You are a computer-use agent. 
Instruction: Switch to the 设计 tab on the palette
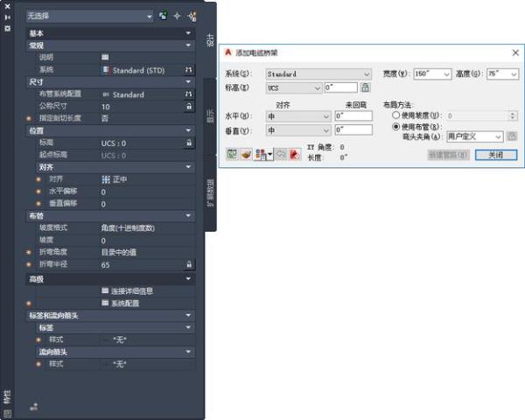tap(210, 40)
